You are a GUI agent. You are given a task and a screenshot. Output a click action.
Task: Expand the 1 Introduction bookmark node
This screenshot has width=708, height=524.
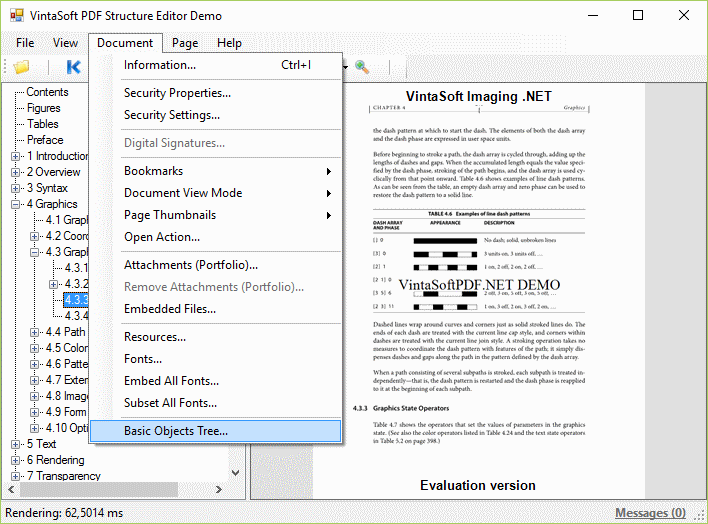[16, 156]
